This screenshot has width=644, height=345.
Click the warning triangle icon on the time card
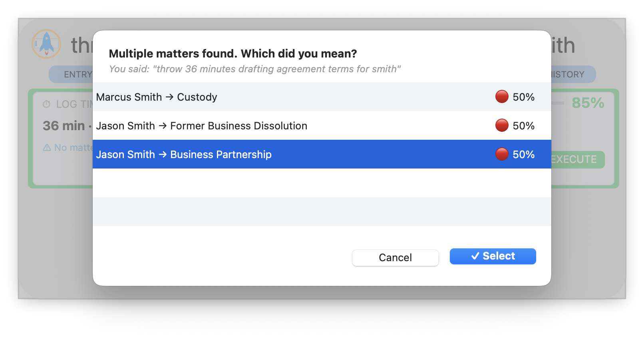click(x=46, y=147)
